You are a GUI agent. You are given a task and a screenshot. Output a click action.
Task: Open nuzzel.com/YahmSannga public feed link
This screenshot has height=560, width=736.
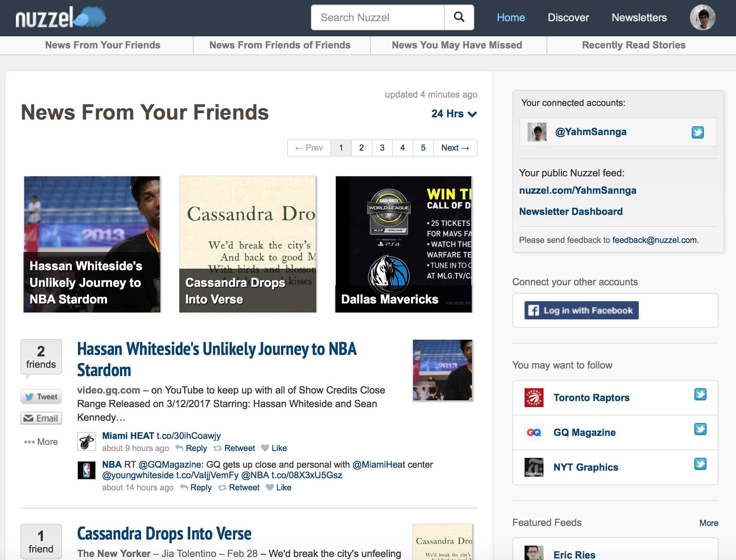[578, 190]
